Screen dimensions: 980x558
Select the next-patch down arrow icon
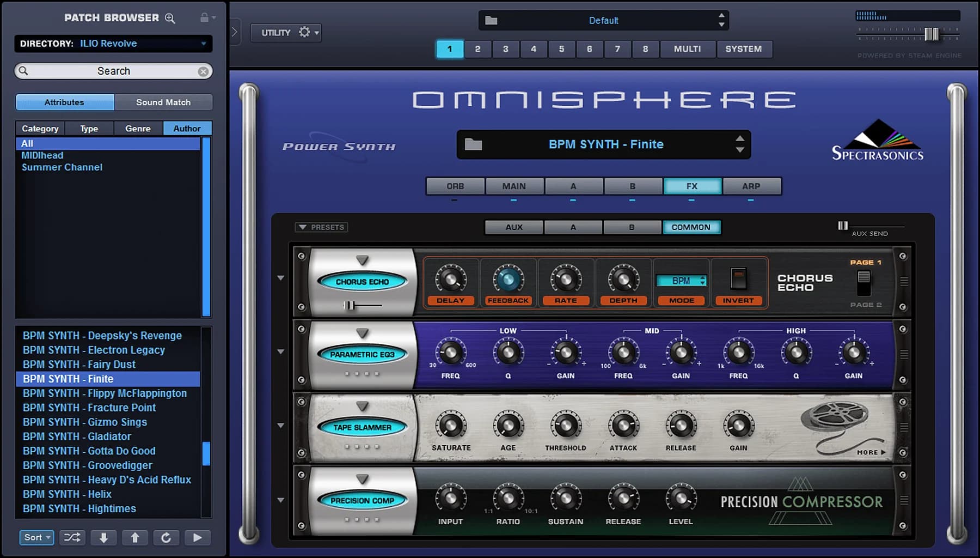103,537
